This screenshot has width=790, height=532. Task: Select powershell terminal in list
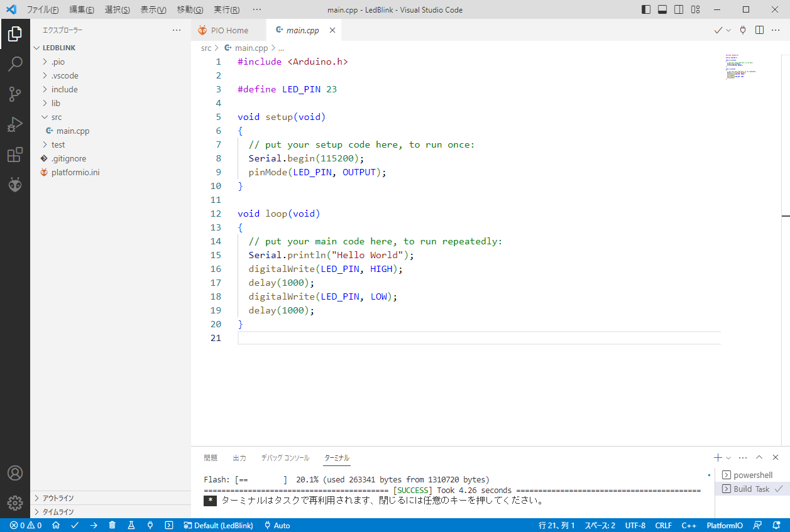point(752,475)
